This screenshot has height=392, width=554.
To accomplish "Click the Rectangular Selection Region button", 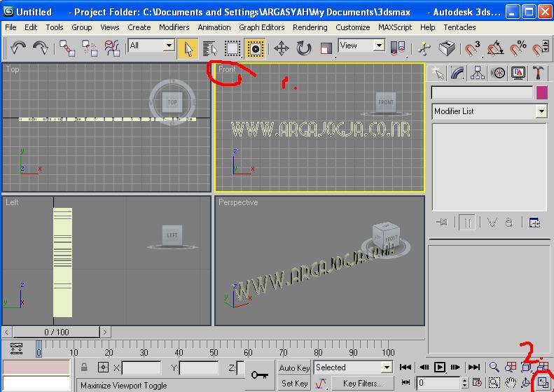I will [x=233, y=48].
